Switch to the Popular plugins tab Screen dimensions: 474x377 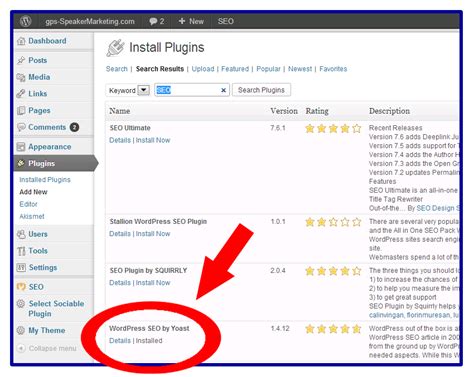point(268,69)
